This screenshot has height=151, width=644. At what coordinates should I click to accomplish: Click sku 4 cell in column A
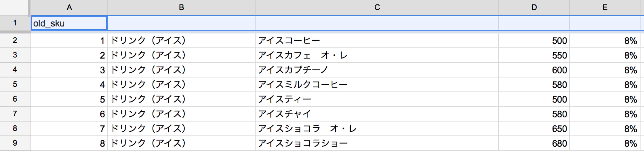click(69, 85)
